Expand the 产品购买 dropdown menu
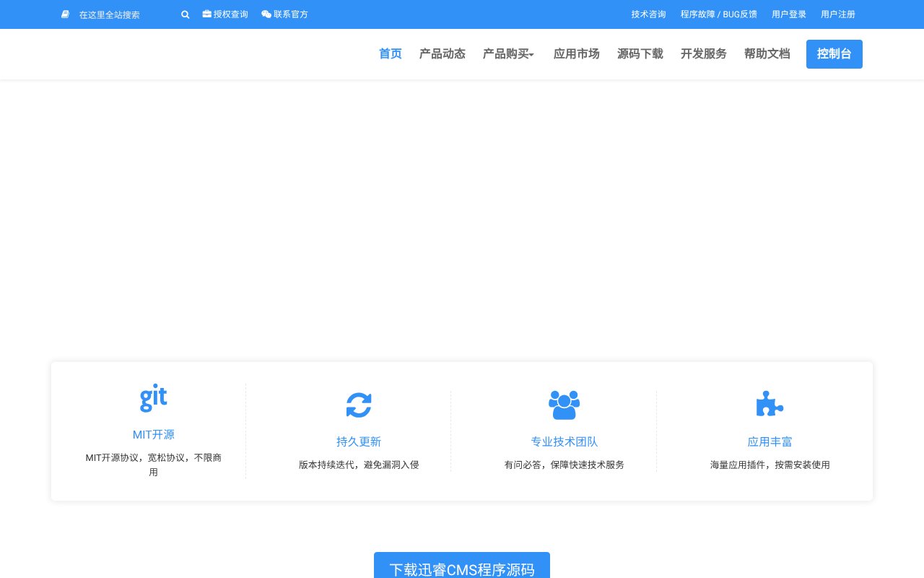 tap(508, 54)
